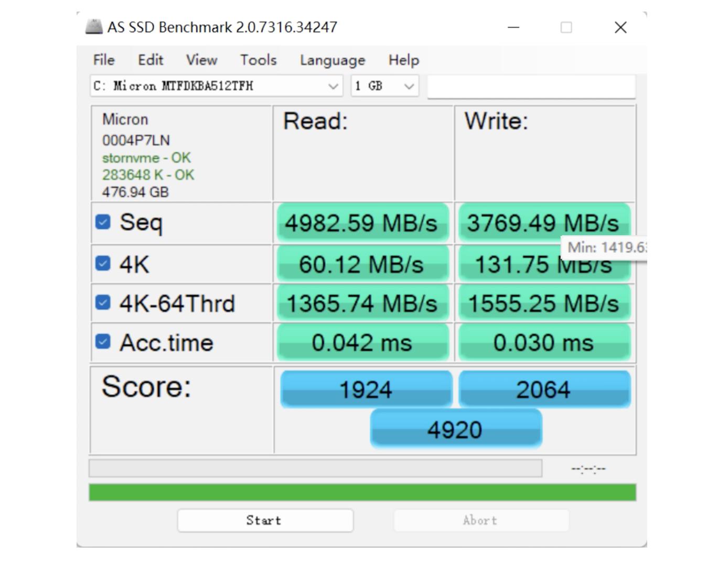Open the File menu
The image size is (728, 568).
pos(104,60)
